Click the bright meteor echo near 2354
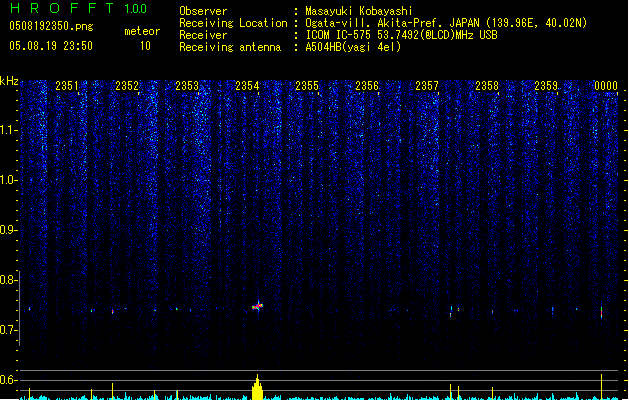The width and height of the screenshot is (629, 400). click(258, 307)
